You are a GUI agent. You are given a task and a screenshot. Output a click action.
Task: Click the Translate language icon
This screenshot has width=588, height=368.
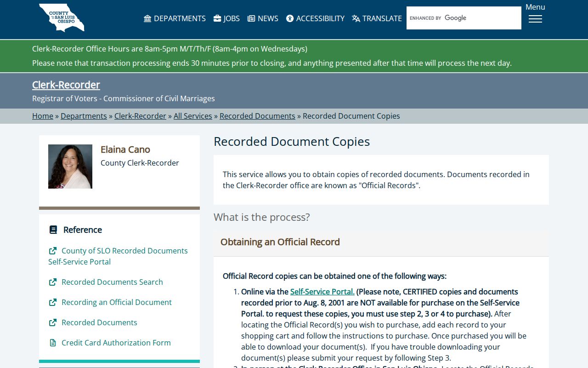coord(356,18)
